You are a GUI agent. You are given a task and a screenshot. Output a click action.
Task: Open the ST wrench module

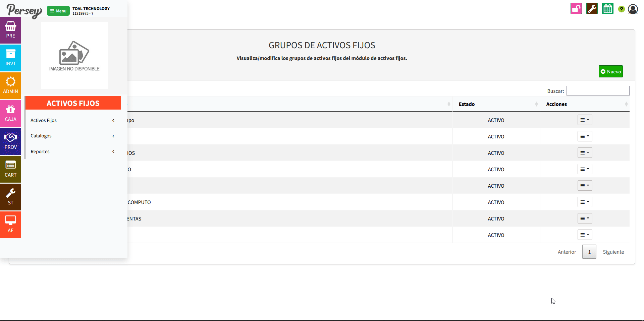10,197
